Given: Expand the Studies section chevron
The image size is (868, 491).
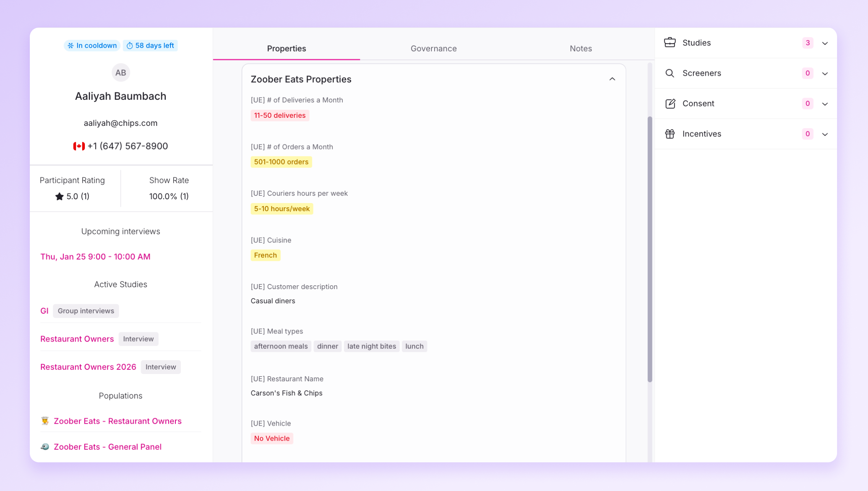Looking at the screenshot, I should 825,43.
